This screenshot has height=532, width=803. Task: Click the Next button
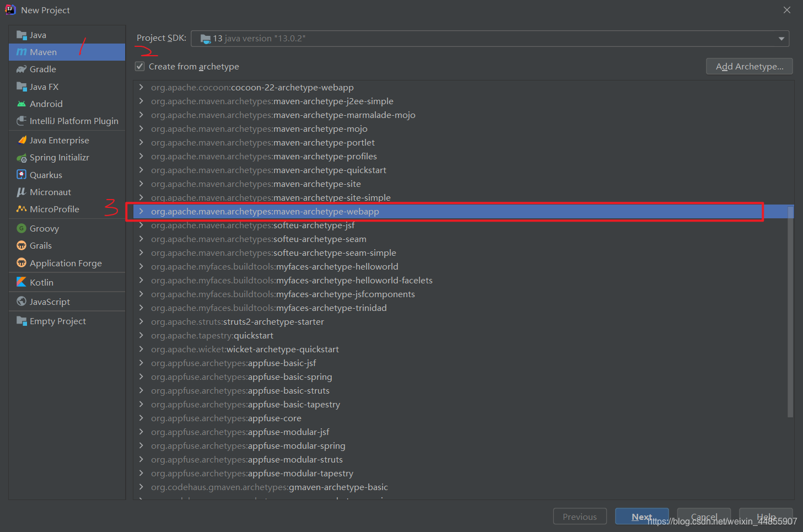642,517
